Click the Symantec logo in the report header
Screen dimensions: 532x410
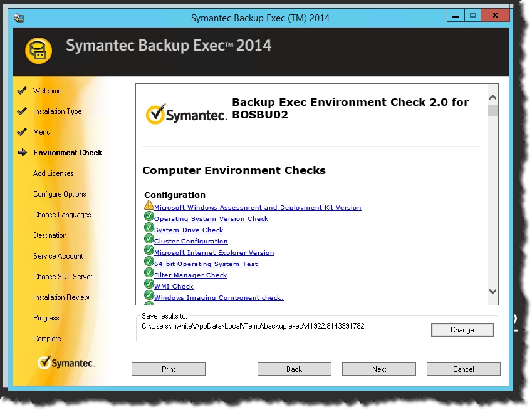pos(186,114)
